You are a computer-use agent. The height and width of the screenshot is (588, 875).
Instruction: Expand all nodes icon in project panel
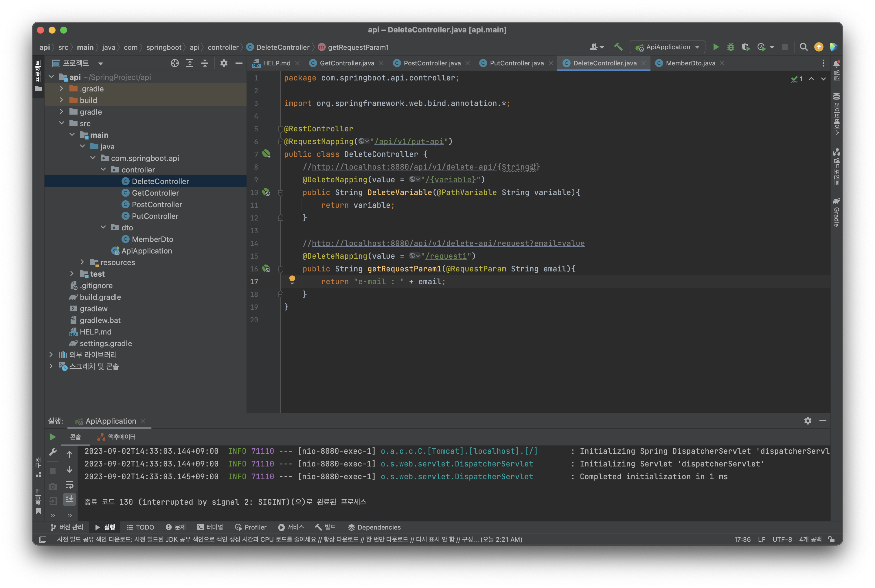click(x=190, y=63)
